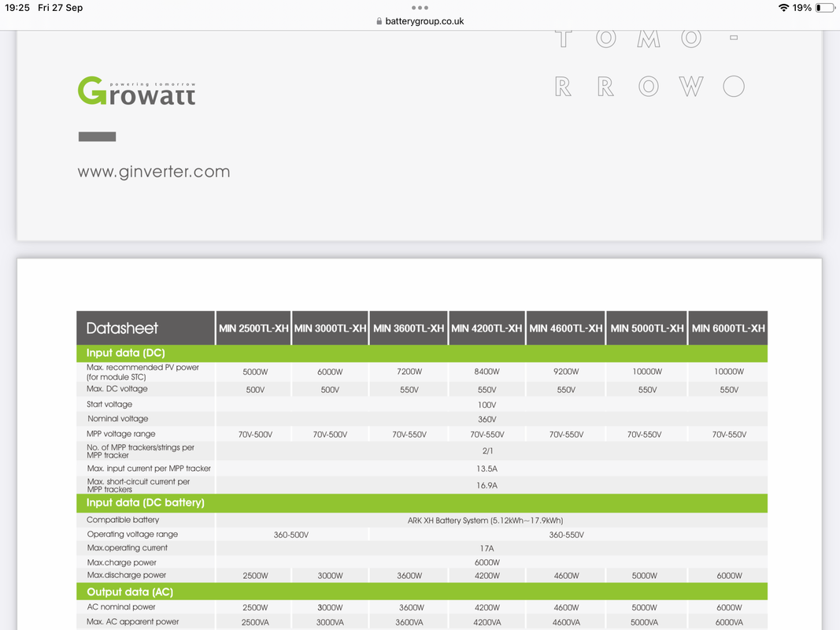Click the 4200VA apparent power value
Image resolution: width=840 pixels, height=630 pixels.
pos(487,622)
